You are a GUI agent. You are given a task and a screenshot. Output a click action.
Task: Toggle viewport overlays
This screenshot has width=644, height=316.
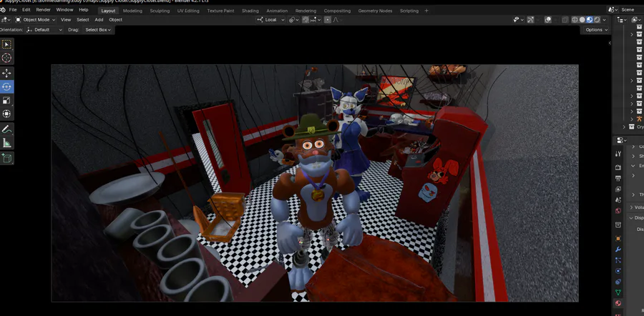(x=548, y=20)
